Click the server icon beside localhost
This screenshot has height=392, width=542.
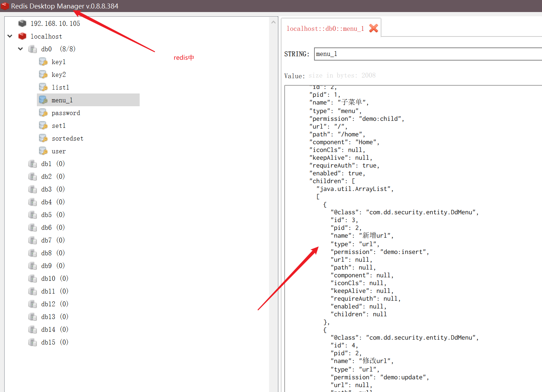22,36
